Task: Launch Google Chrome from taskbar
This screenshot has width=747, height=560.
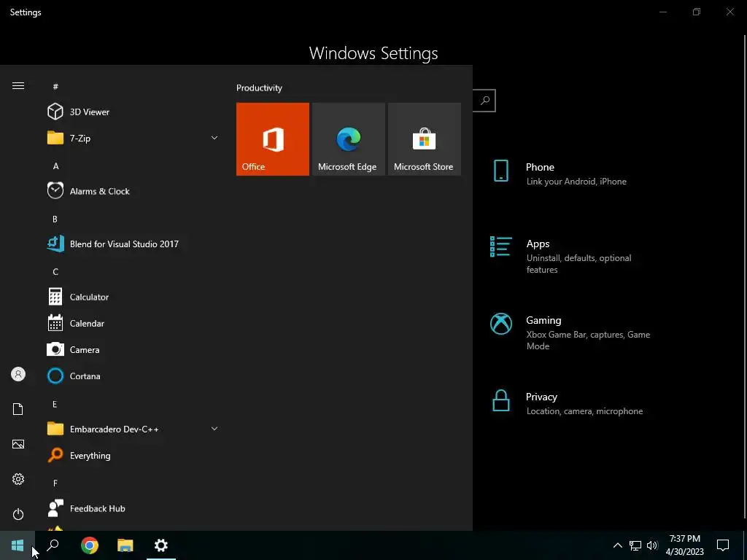Action: pyautogui.click(x=90, y=545)
